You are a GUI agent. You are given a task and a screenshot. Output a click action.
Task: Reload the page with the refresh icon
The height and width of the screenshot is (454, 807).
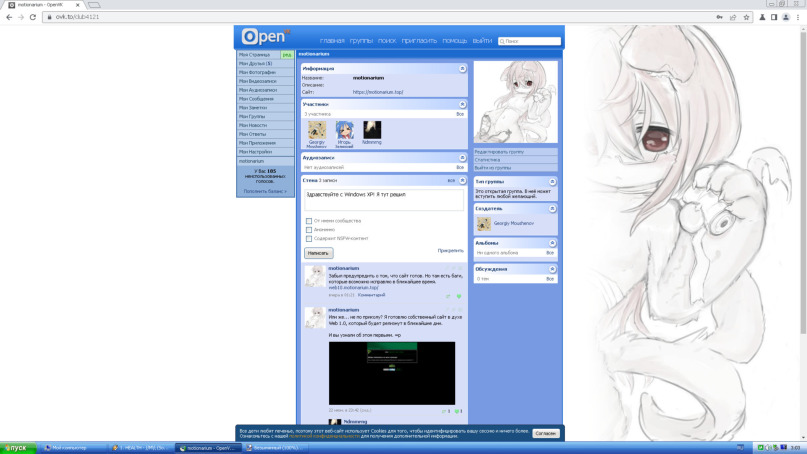pyautogui.click(x=33, y=17)
